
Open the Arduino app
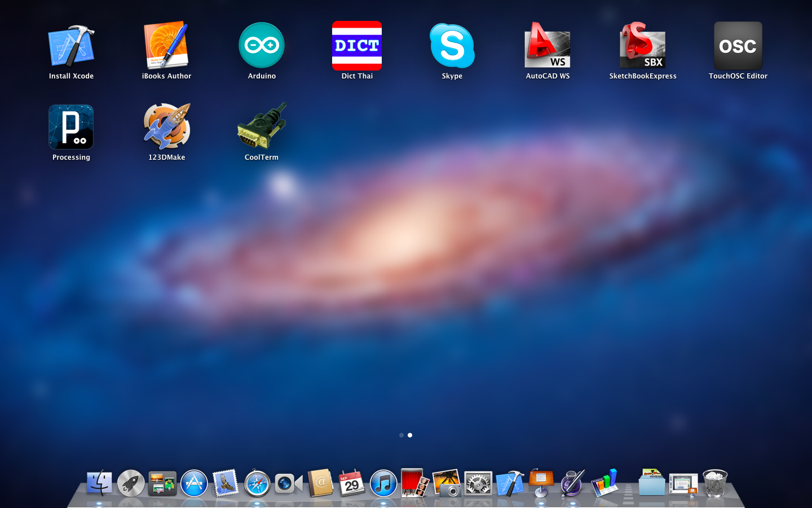pyautogui.click(x=262, y=45)
